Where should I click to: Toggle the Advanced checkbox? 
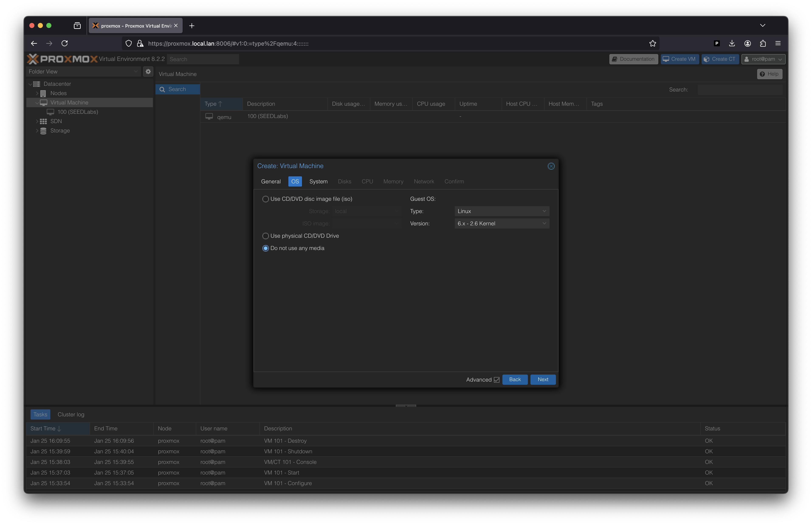496,380
